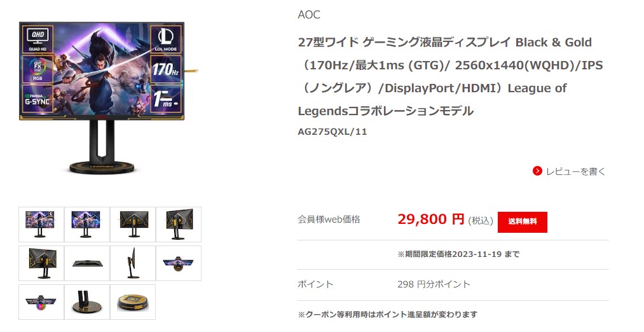Show the plain front view thumbnail
This screenshot has height=332, width=644.
[x=87, y=225]
